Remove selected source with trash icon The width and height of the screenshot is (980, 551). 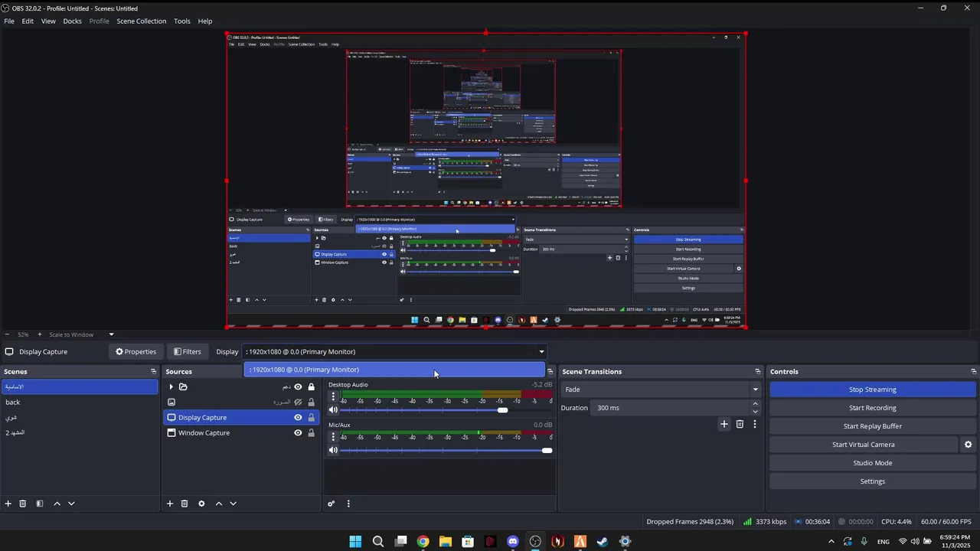pos(185,504)
